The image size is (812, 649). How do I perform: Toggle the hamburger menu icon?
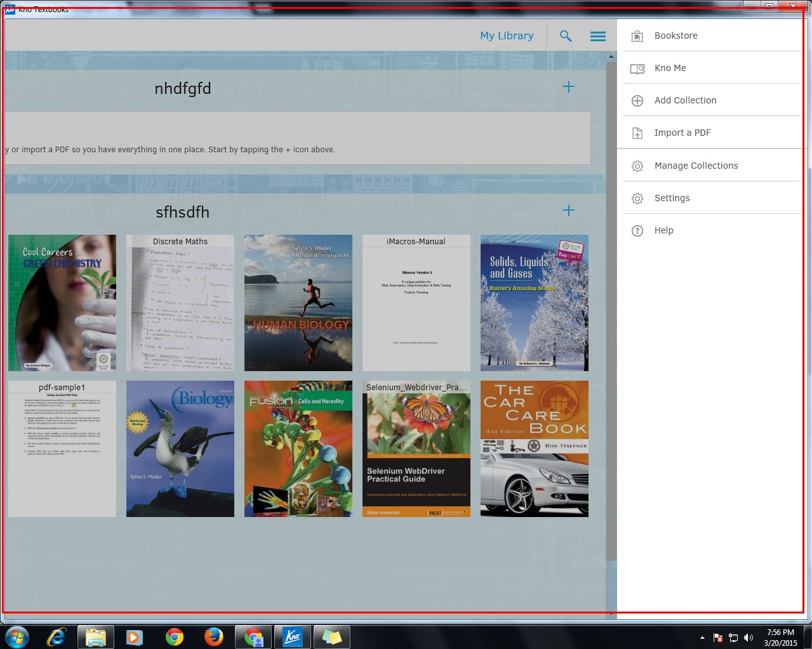pyautogui.click(x=598, y=36)
